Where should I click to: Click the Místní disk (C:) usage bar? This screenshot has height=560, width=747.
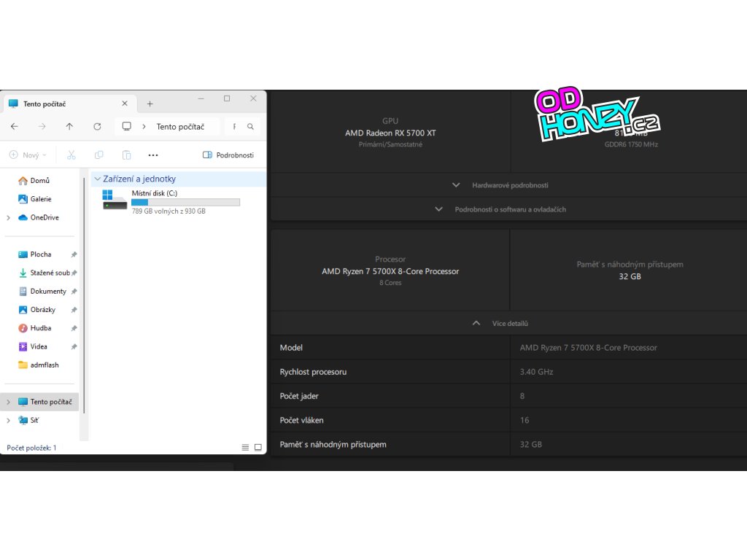pyautogui.click(x=186, y=203)
